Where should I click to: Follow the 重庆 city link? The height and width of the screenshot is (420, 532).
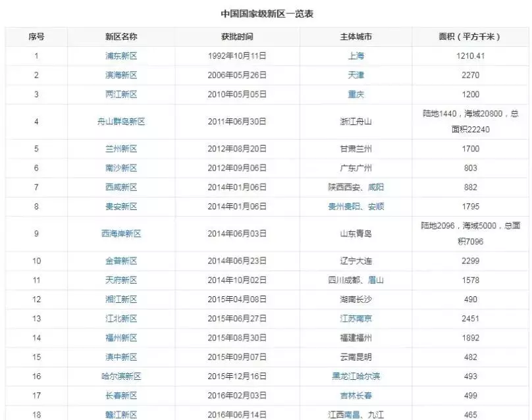356,94
